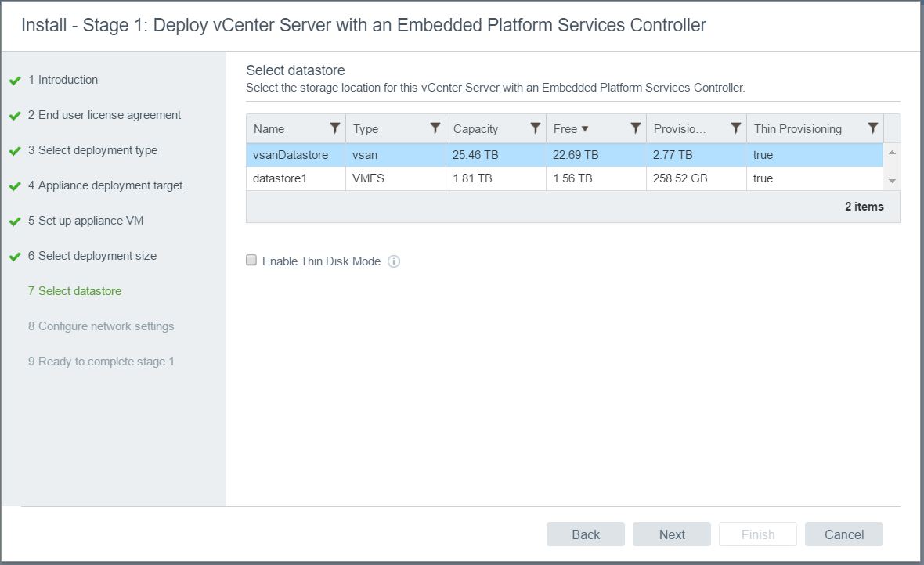
Task: Click the vsan type cell
Action: click(395, 155)
